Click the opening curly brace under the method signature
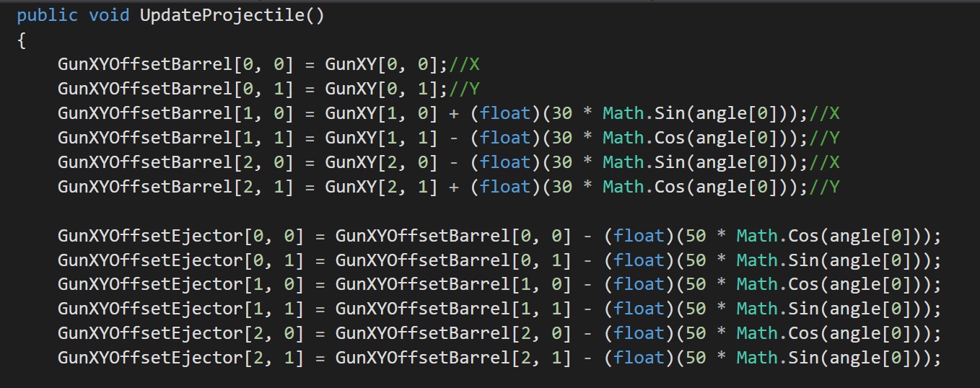This screenshot has height=388, width=980. point(22,40)
